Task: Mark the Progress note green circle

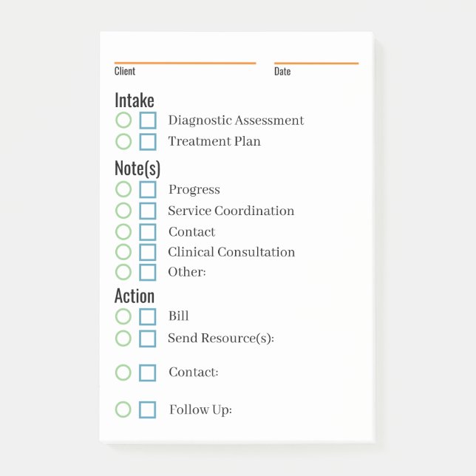Action: 123,190
